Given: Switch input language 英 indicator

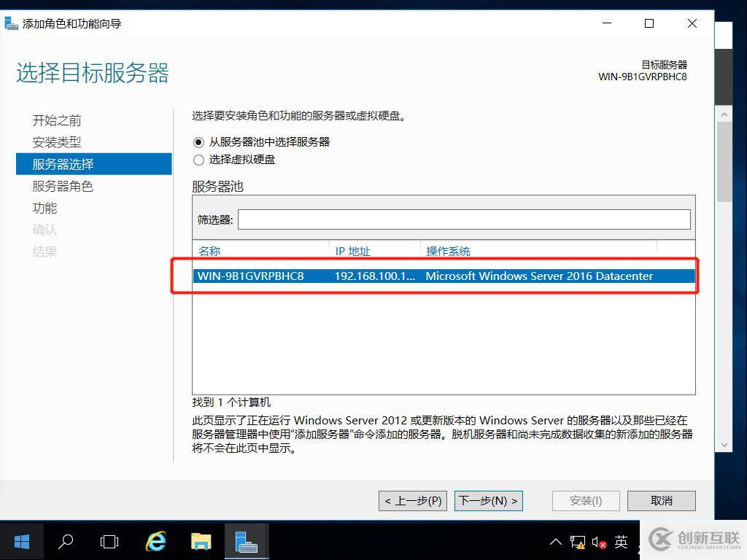Looking at the screenshot, I should click(x=622, y=542).
